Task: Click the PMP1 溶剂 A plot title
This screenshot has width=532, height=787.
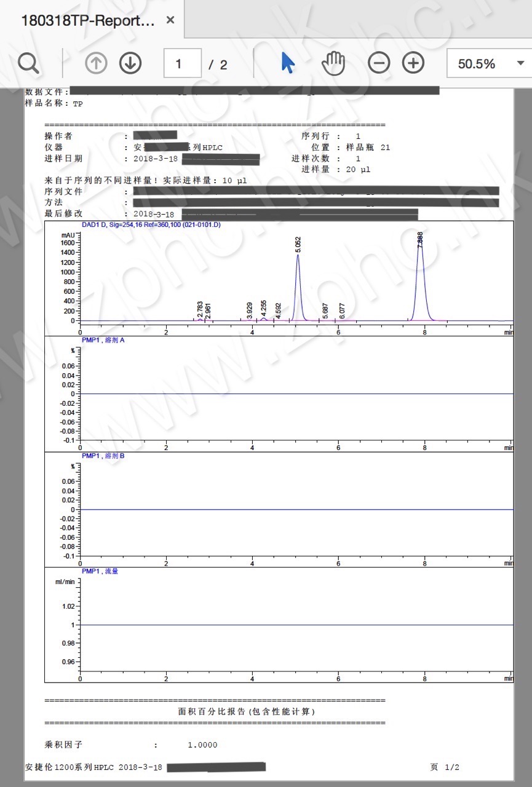Action: (103, 340)
